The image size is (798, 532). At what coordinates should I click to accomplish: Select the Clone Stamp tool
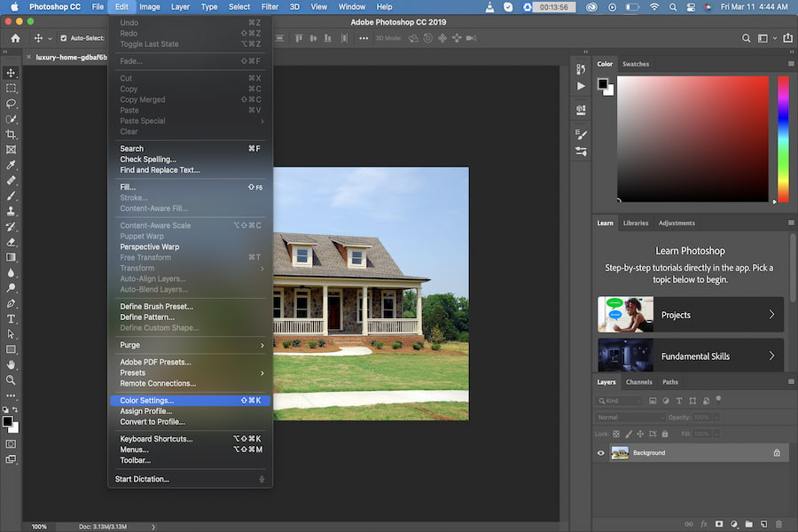click(x=11, y=211)
